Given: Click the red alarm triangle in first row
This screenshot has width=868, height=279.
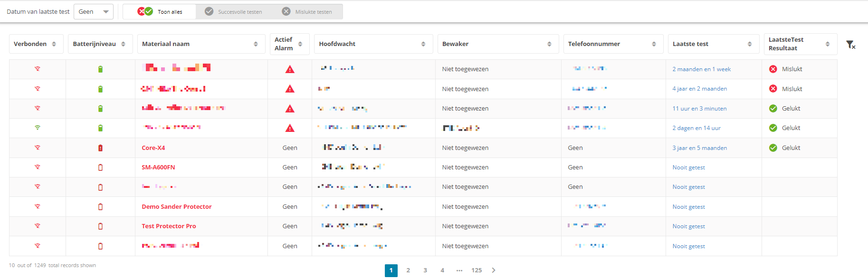Looking at the screenshot, I should click(290, 69).
